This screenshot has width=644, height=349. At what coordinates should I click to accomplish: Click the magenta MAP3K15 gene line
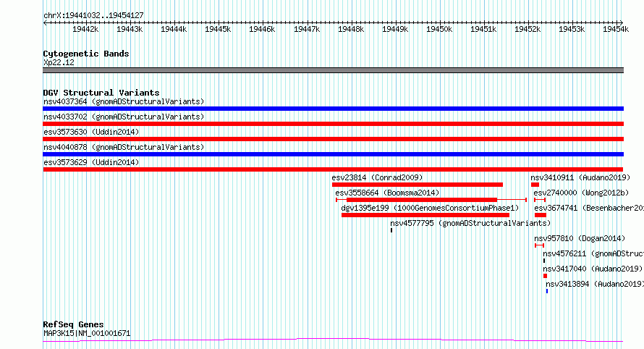click(333, 340)
